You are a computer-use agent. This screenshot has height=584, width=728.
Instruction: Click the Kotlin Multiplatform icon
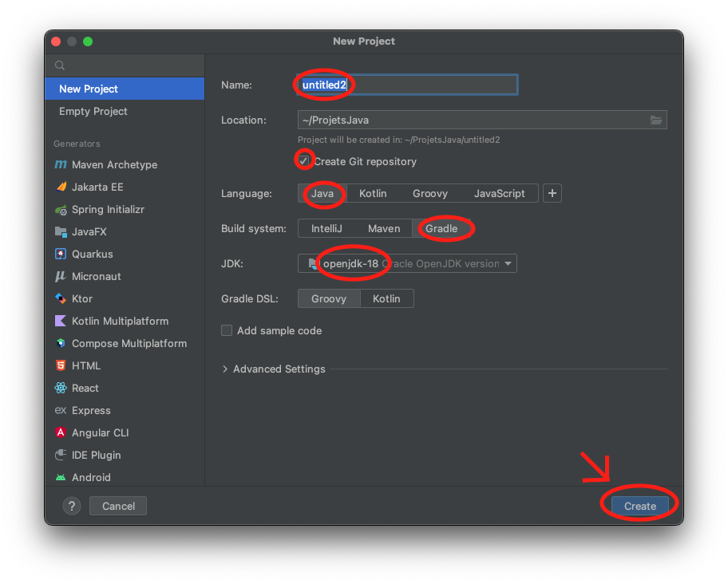61,321
